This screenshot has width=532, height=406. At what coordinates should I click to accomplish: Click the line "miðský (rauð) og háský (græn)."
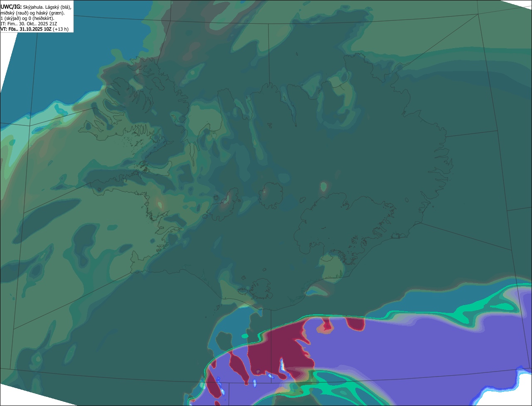pos(32,13)
